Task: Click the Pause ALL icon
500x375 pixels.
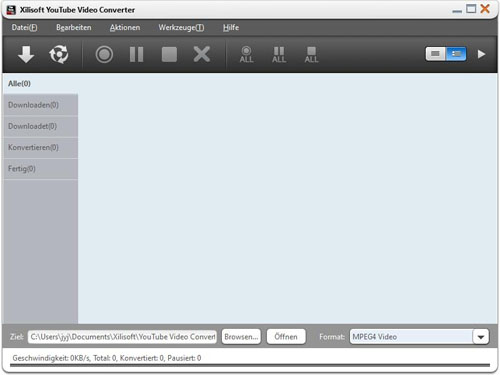Action: [x=279, y=55]
